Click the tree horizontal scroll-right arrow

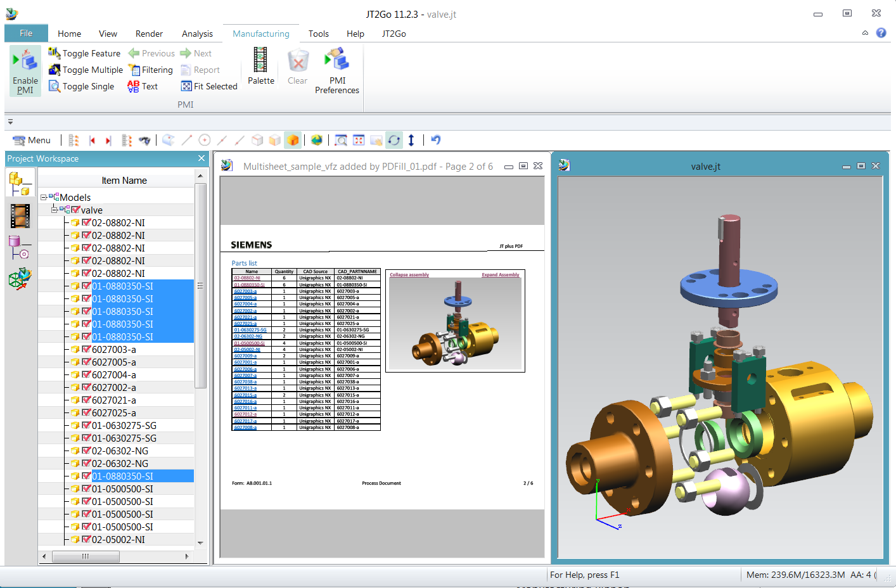click(x=187, y=556)
